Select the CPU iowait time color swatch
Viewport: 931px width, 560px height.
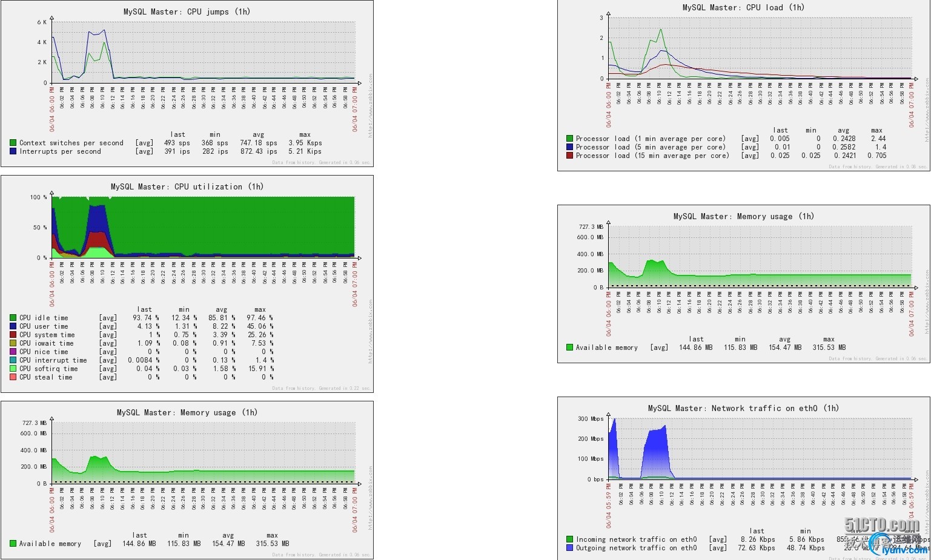(x=13, y=343)
